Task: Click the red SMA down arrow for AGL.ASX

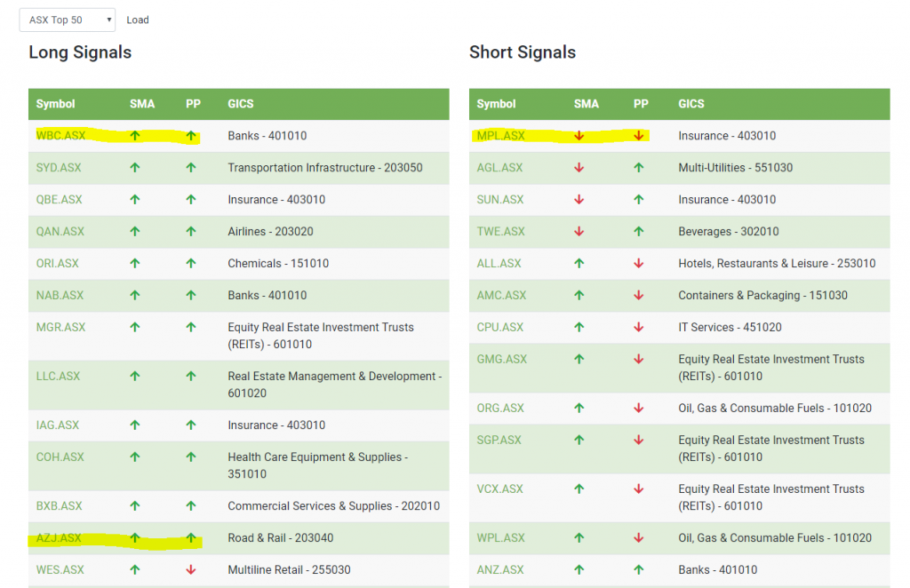Action: pyautogui.click(x=579, y=168)
